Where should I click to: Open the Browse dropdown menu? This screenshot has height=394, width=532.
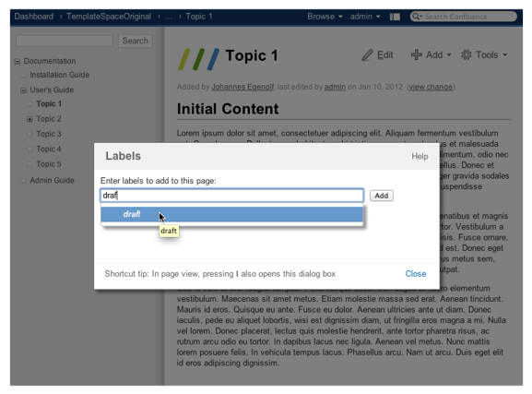[325, 17]
